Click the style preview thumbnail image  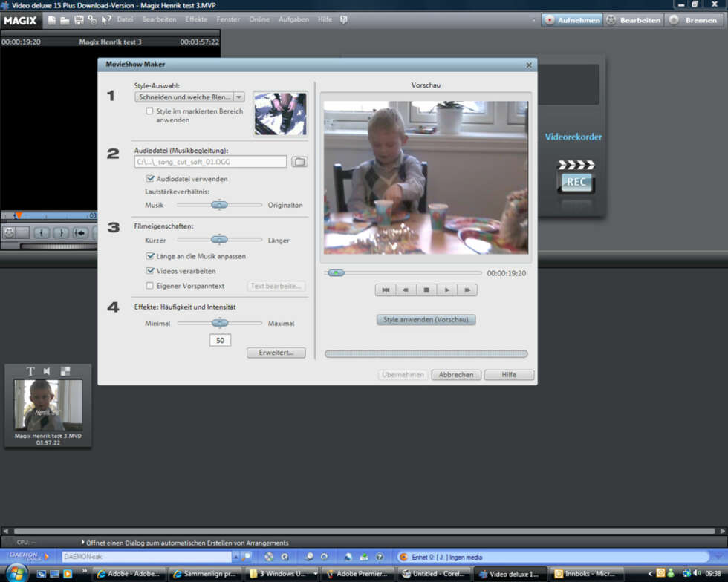coord(280,114)
